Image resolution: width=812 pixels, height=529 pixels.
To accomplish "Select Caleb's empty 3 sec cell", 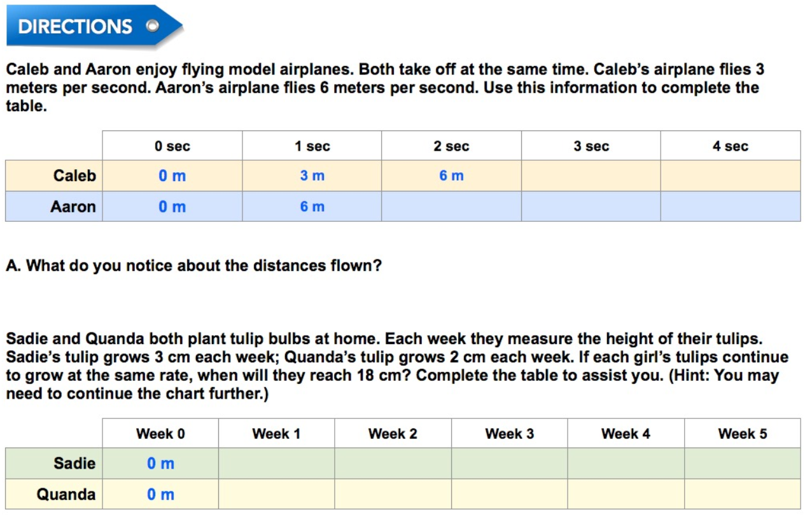I will pyautogui.click(x=591, y=176).
